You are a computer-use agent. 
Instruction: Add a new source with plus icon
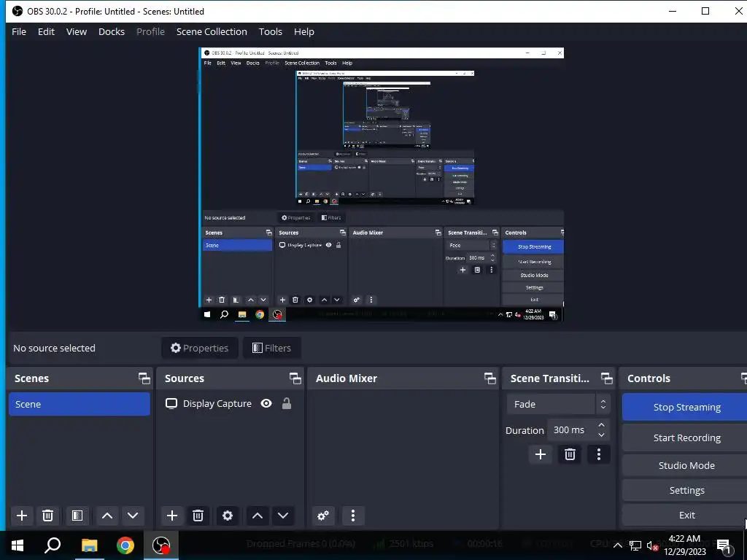point(172,516)
